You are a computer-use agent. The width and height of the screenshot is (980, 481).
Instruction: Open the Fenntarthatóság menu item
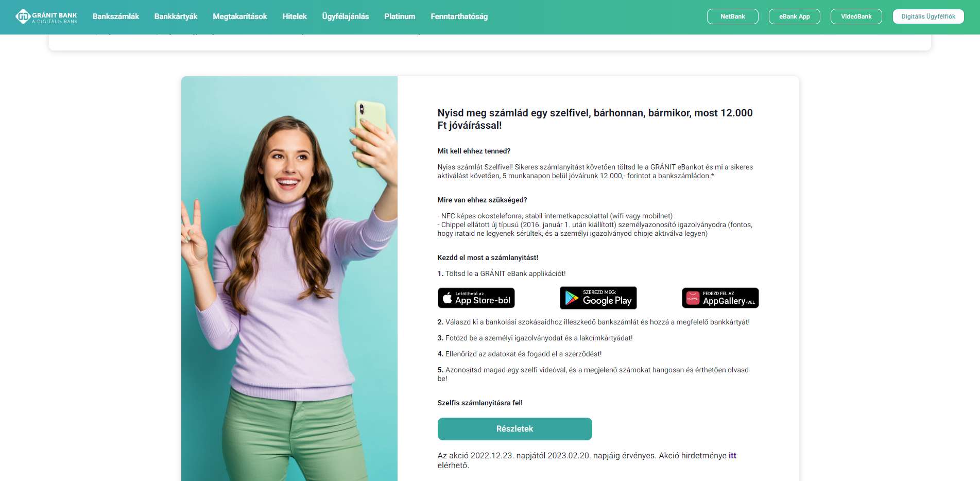pos(459,16)
